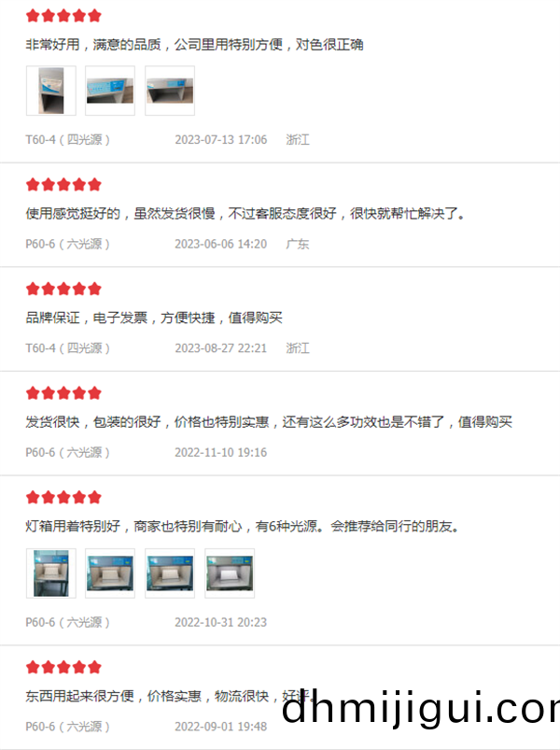The width and height of the screenshot is (560, 750).
Task: Click star rating above 东西用起来很方便 review
Action: click(63, 667)
